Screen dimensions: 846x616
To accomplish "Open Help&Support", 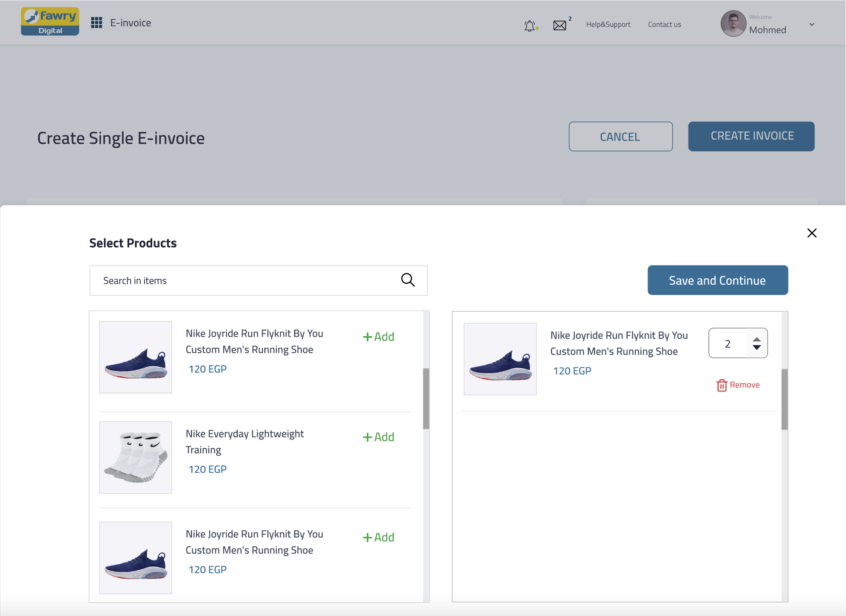I will coord(608,24).
